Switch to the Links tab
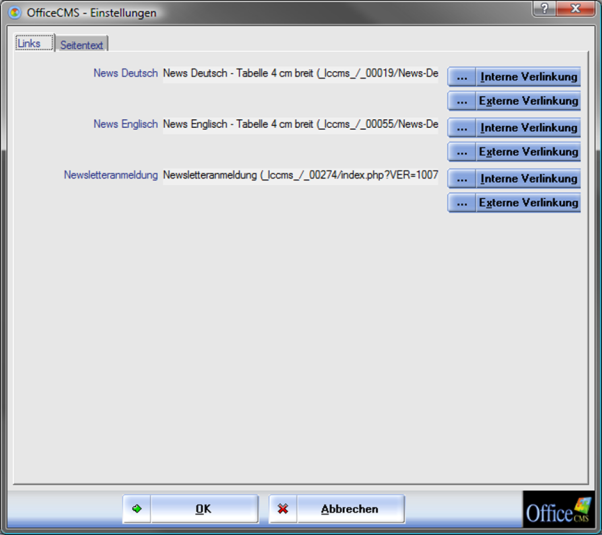 (x=34, y=43)
